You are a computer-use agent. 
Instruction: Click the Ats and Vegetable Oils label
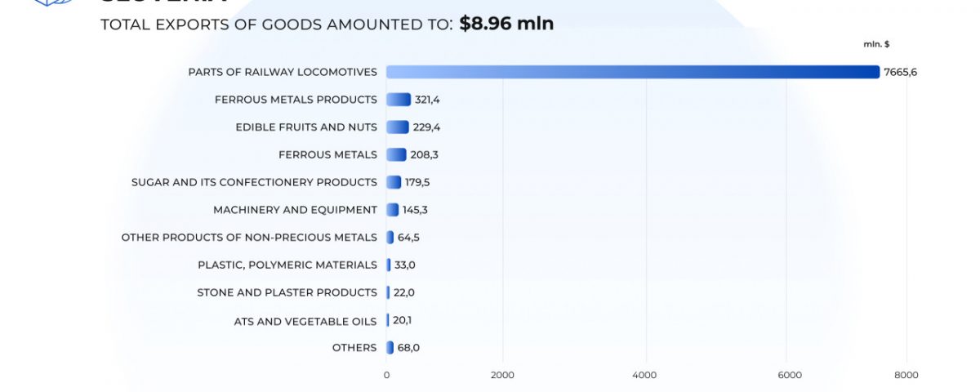point(305,321)
